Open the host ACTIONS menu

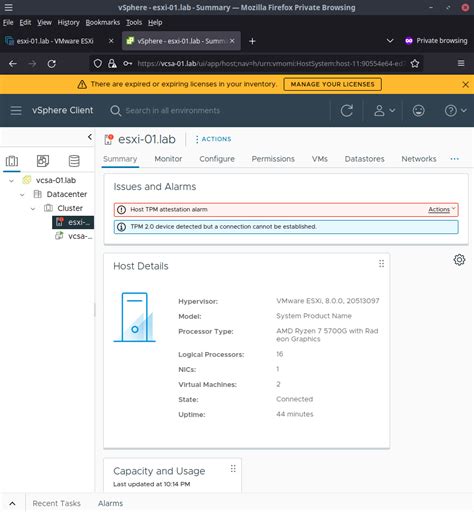[213, 139]
